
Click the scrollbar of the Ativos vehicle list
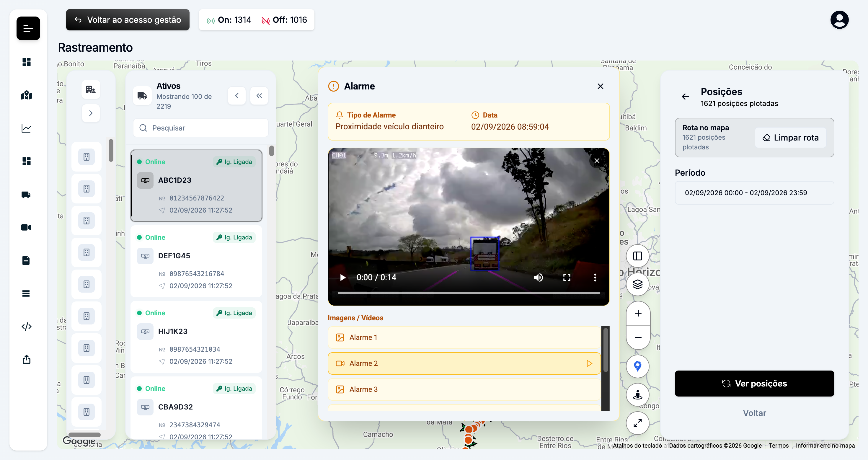click(272, 151)
